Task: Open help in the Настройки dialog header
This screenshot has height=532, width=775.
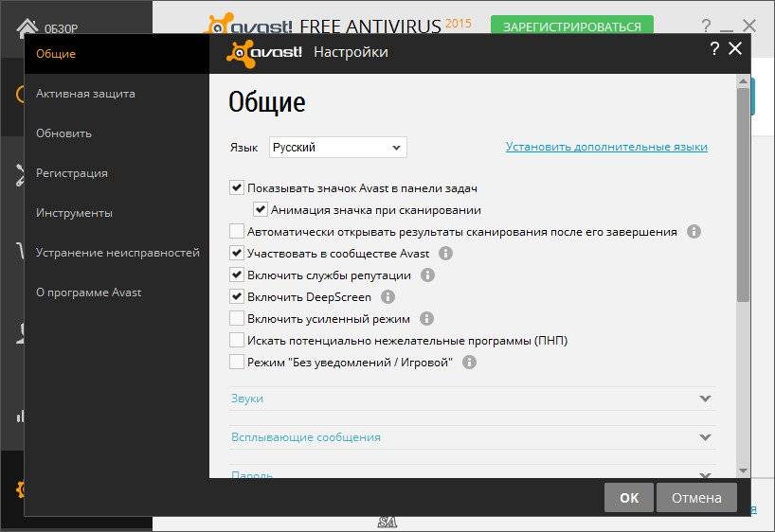Action: click(714, 49)
